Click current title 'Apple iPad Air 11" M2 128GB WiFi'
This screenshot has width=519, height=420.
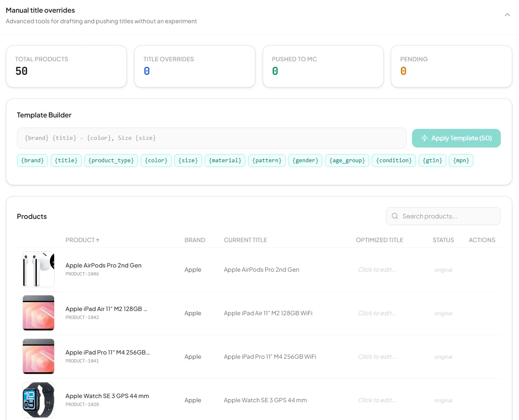[x=268, y=313]
